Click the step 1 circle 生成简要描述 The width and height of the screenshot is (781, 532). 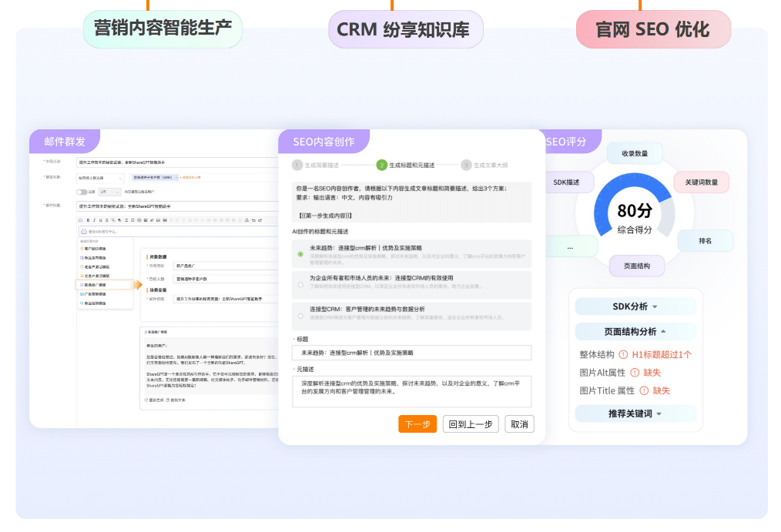(297, 165)
